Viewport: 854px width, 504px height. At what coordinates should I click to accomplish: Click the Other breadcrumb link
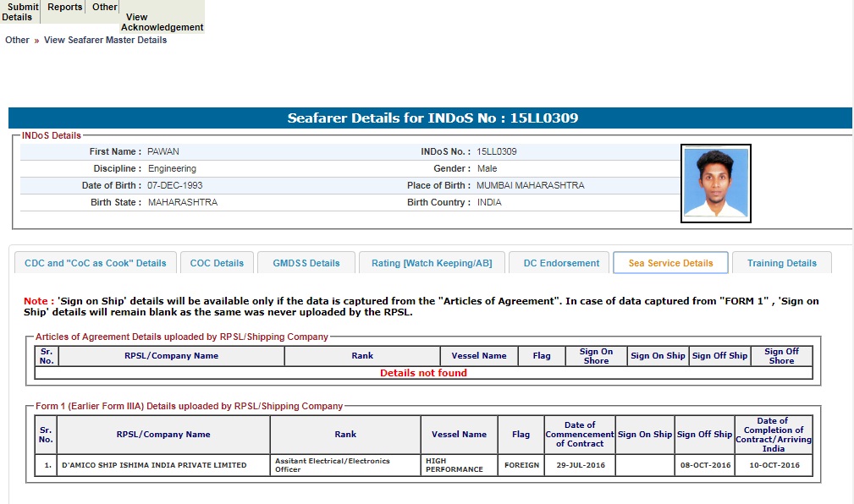coord(17,40)
